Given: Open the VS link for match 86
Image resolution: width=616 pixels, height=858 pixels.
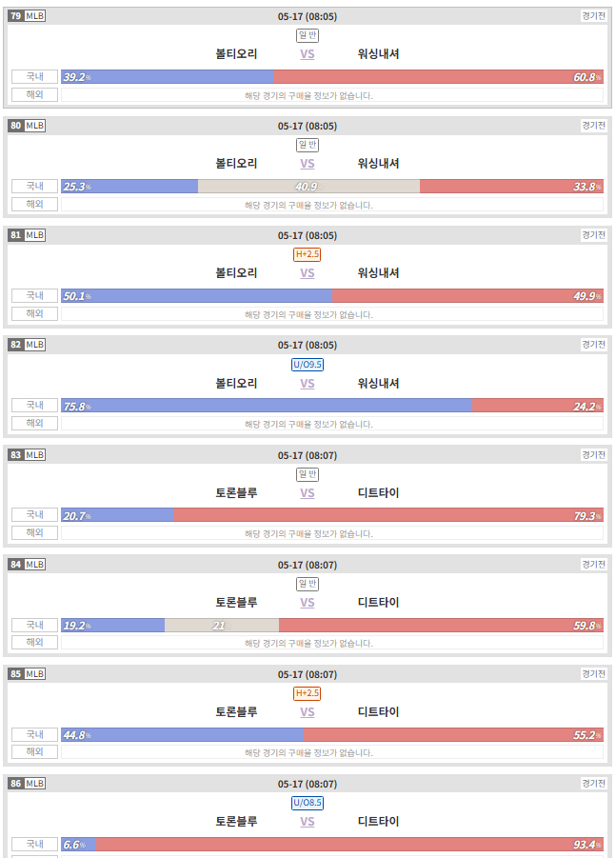Looking at the screenshot, I should tap(308, 822).
